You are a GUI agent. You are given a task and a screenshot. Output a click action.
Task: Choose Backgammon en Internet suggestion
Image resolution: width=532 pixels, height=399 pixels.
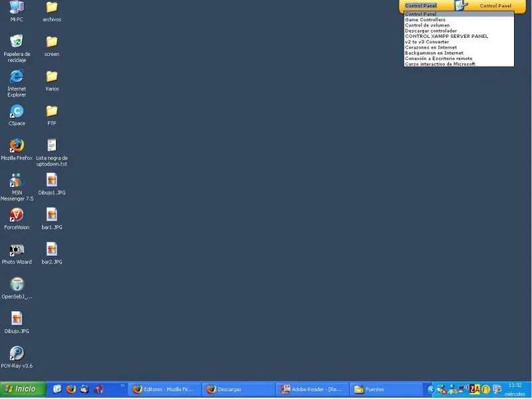[459, 53]
